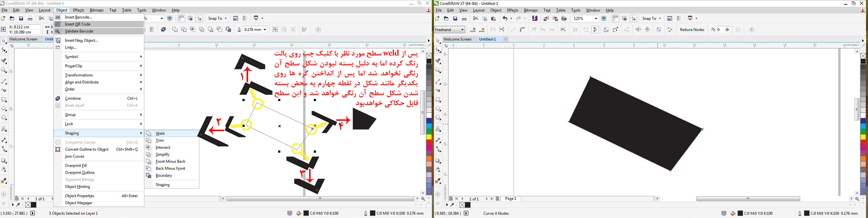The image size is (868, 218).
Task: Toggle Show Guidelines button in left window
Action: tap(199, 18)
